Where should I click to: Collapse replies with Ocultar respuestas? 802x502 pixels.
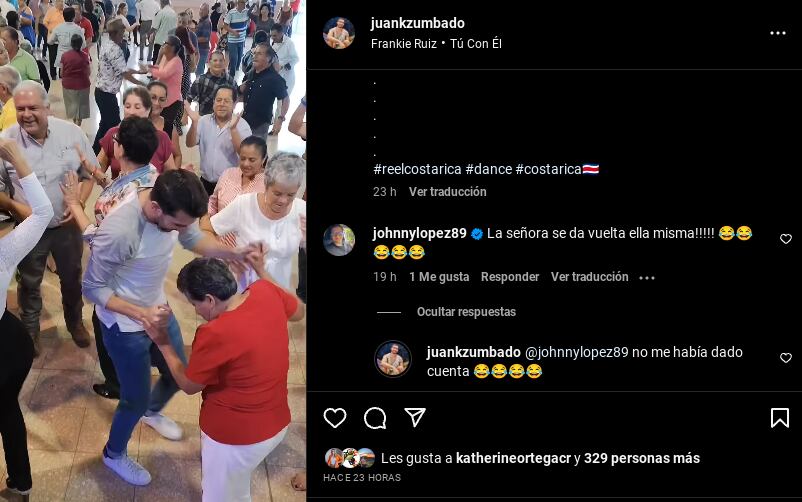[466, 312]
